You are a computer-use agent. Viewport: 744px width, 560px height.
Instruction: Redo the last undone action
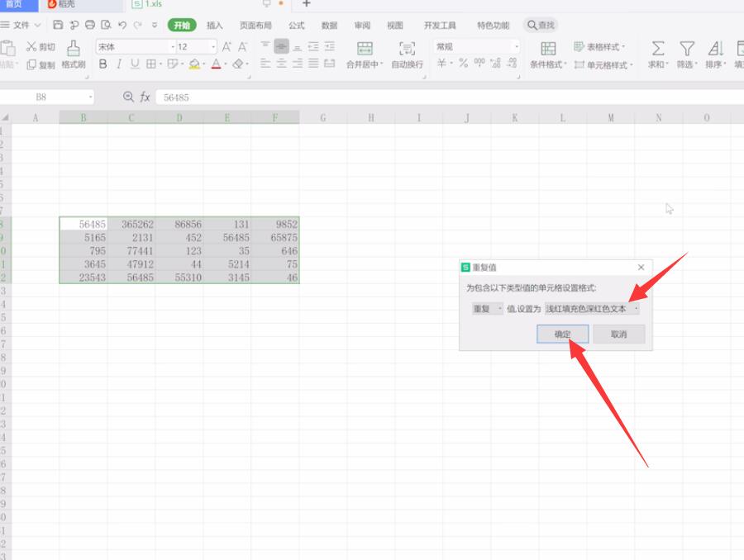click(137, 25)
